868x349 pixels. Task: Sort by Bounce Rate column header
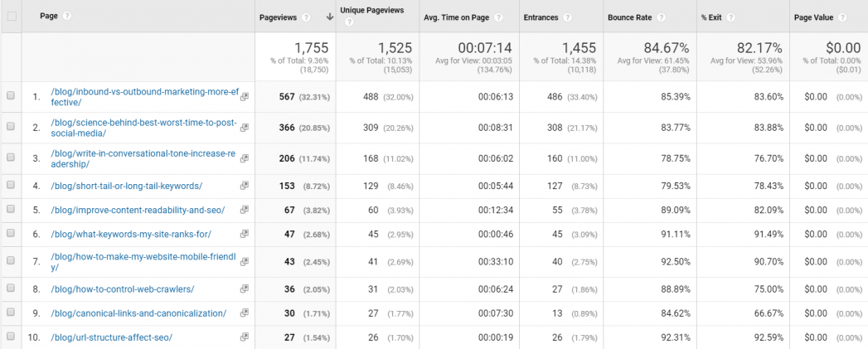click(630, 17)
